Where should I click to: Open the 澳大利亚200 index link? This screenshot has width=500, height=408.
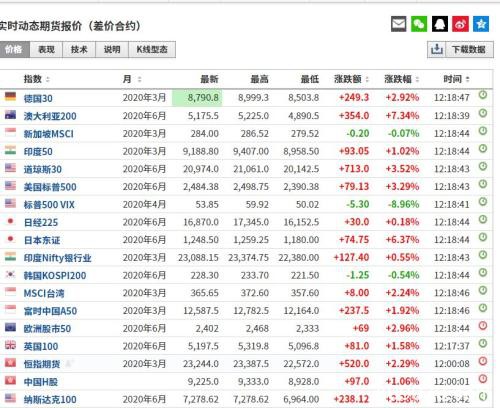pyautogui.click(x=50, y=116)
